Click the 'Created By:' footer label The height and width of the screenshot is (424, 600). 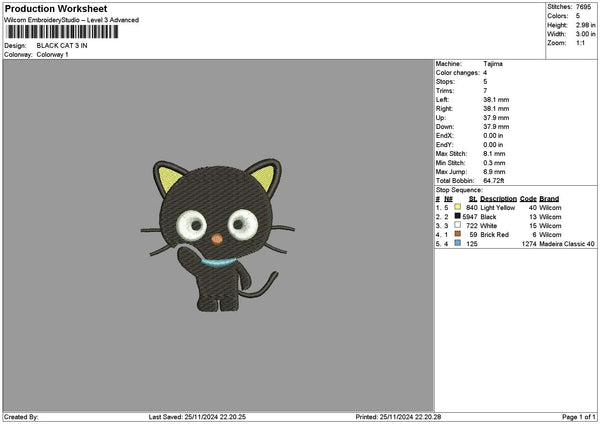tap(21, 417)
